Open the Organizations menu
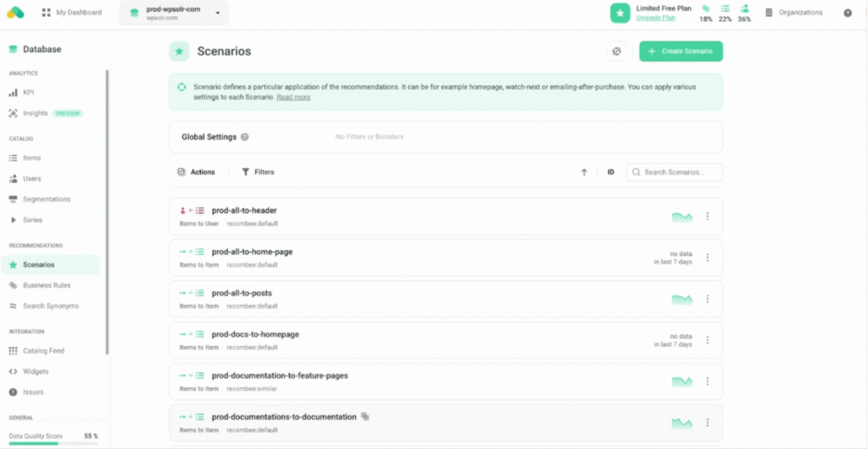Screen dimensions: 868x449 click(x=793, y=12)
